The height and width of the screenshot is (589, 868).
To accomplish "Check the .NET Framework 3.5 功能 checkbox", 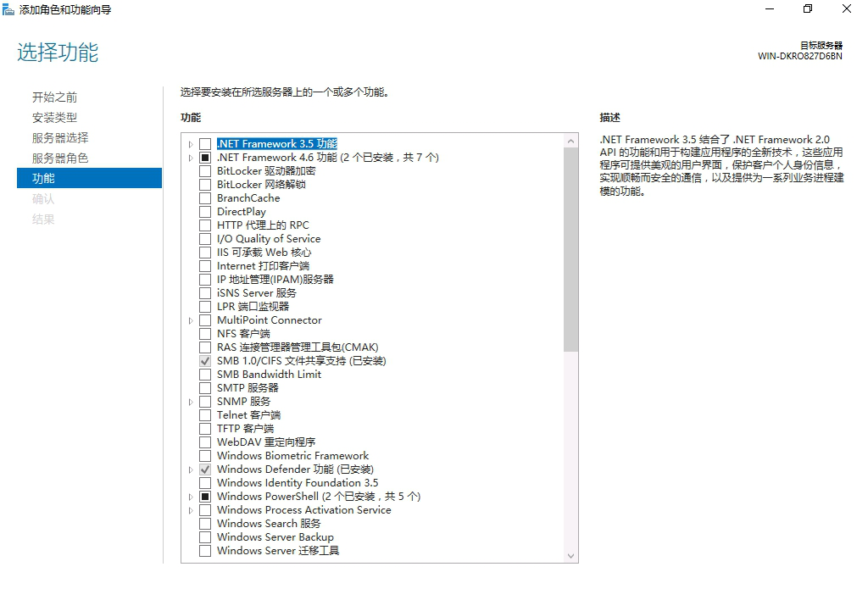I will coord(205,144).
